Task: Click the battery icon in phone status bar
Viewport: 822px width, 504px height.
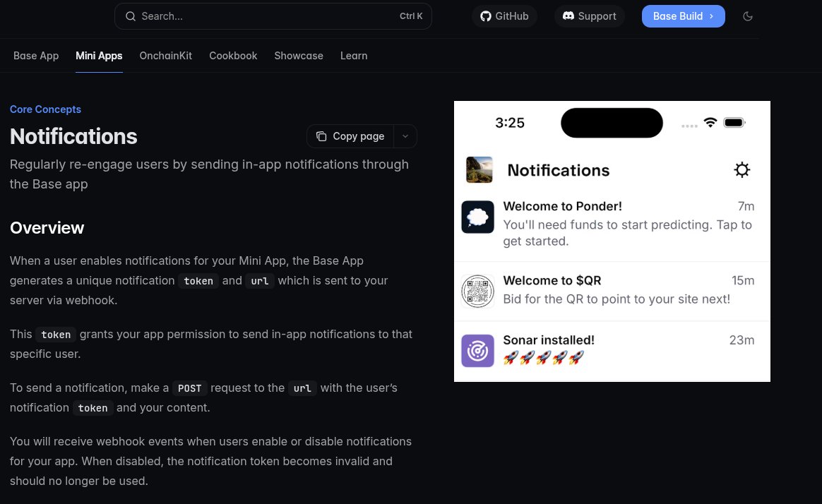Action: pyautogui.click(x=734, y=123)
